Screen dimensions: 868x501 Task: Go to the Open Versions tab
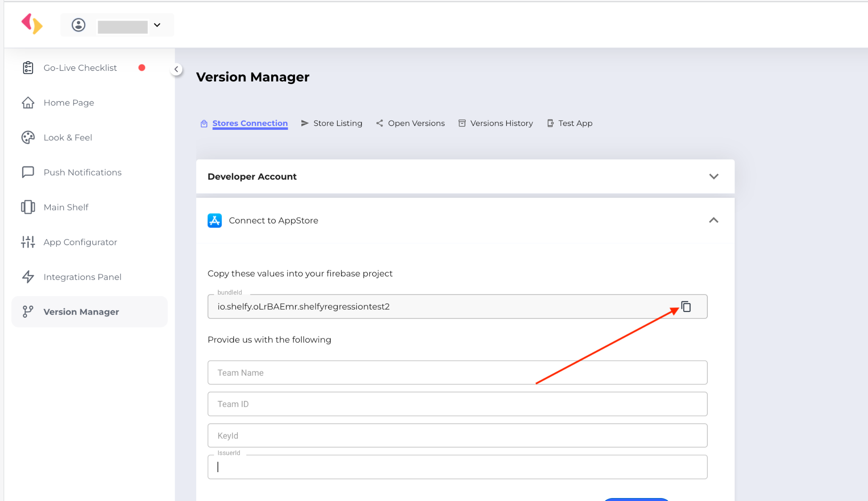(x=410, y=123)
